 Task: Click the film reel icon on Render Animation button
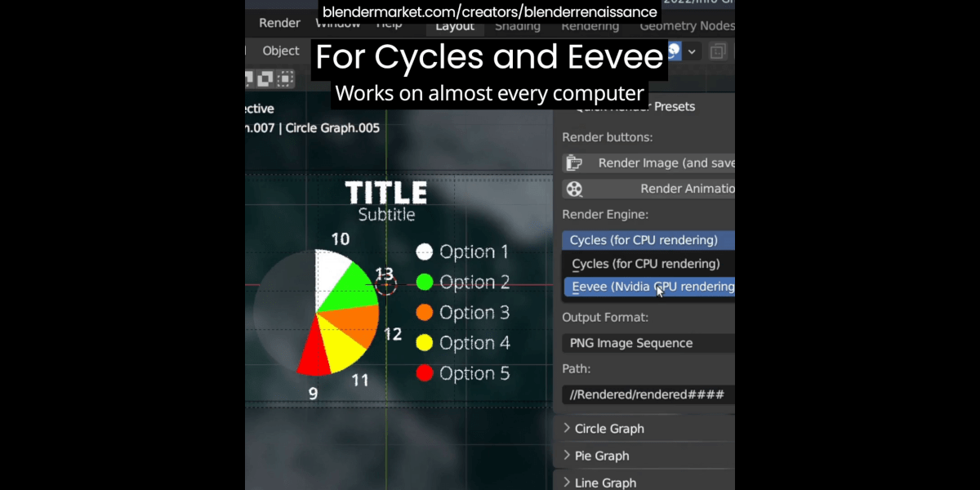click(574, 189)
